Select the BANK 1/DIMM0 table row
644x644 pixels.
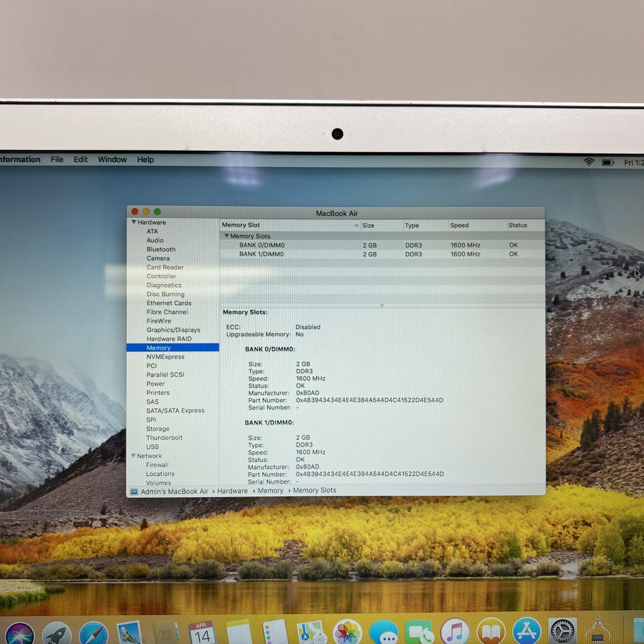coord(382,254)
